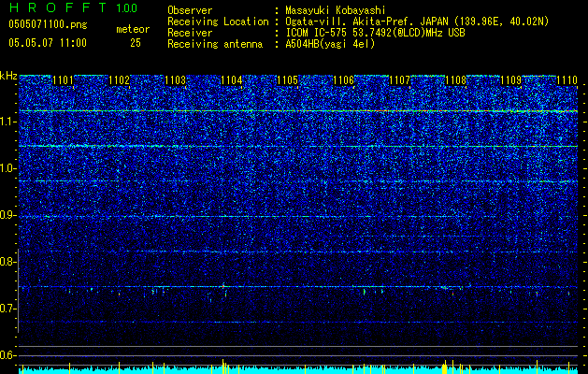588x374 pixels.
Task: Click the 1106 time marker
Action: tap(343, 80)
